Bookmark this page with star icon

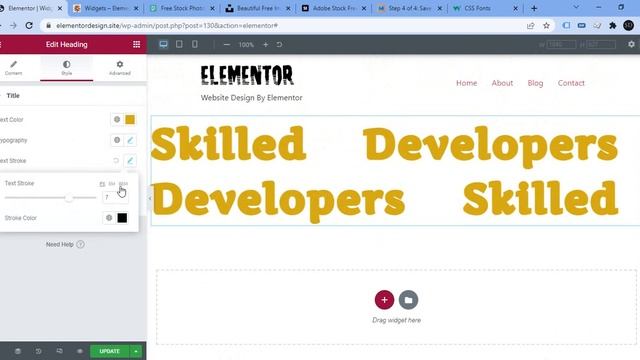[x=546, y=26]
